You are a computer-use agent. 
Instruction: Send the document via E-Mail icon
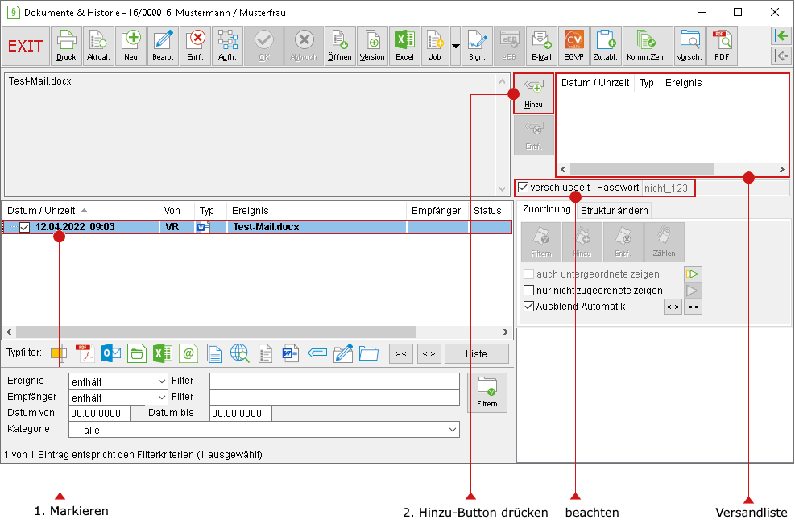[x=541, y=46]
